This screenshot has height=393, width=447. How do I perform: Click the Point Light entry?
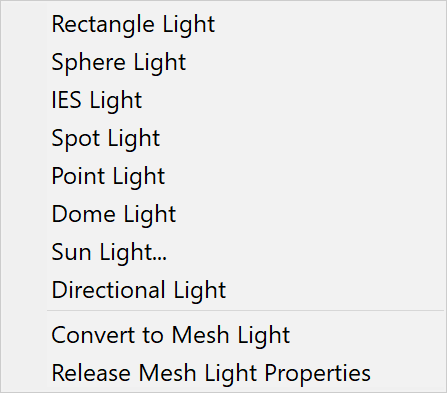tap(223, 176)
